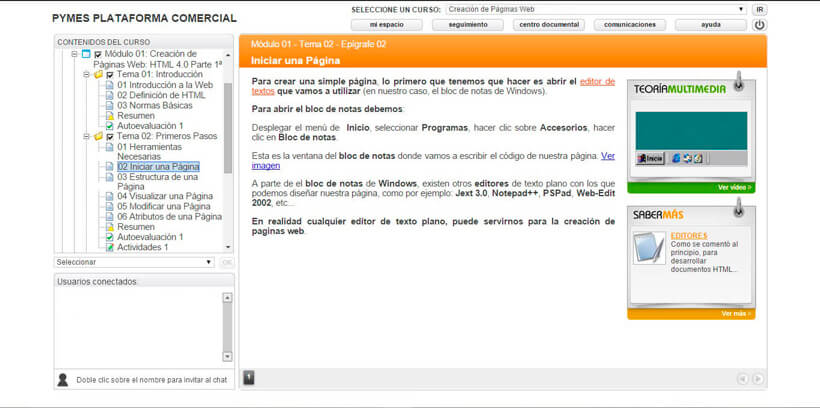Open Actividades 1 in the tree
This screenshot has height=408, width=820.
point(143,247)
